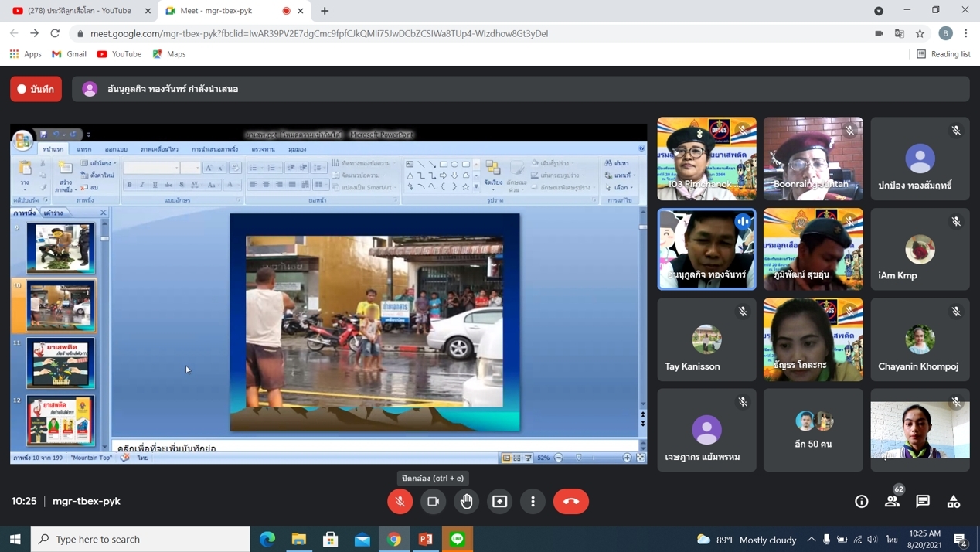Reload the Meet page
This screenshot has height=552, width=980.
coord(55,33)
